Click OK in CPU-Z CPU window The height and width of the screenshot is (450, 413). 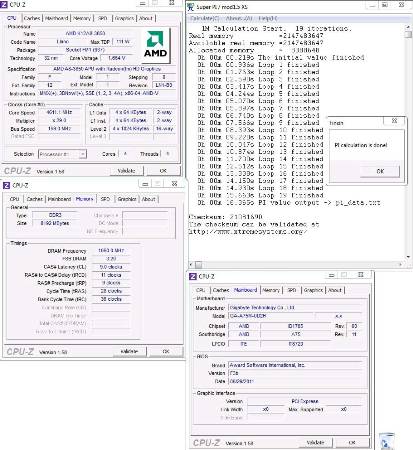pos(163,171)
